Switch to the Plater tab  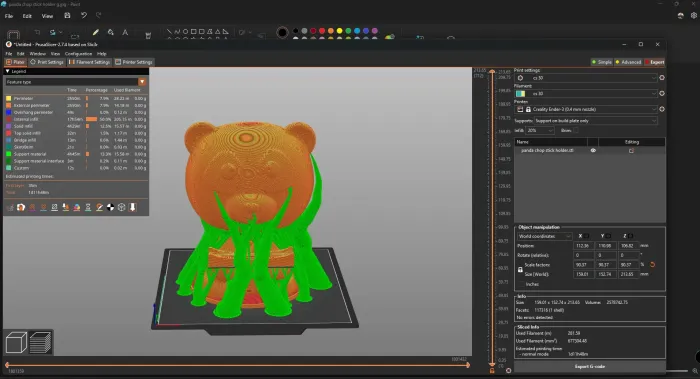(16, 62)
